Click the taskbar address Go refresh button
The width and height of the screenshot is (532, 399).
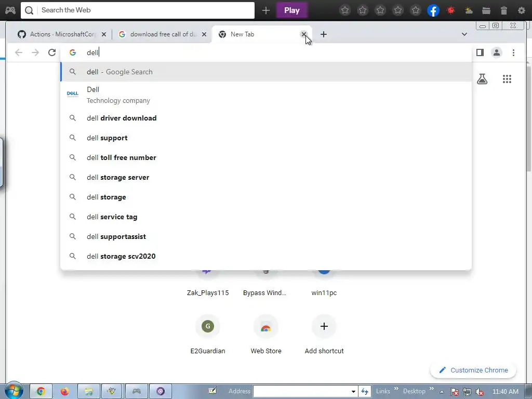(365, 391)
